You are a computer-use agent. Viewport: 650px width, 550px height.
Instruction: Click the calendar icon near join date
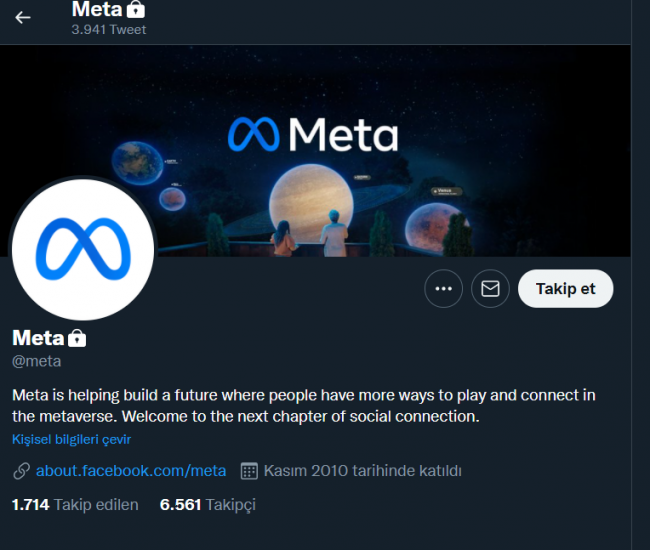249,470
